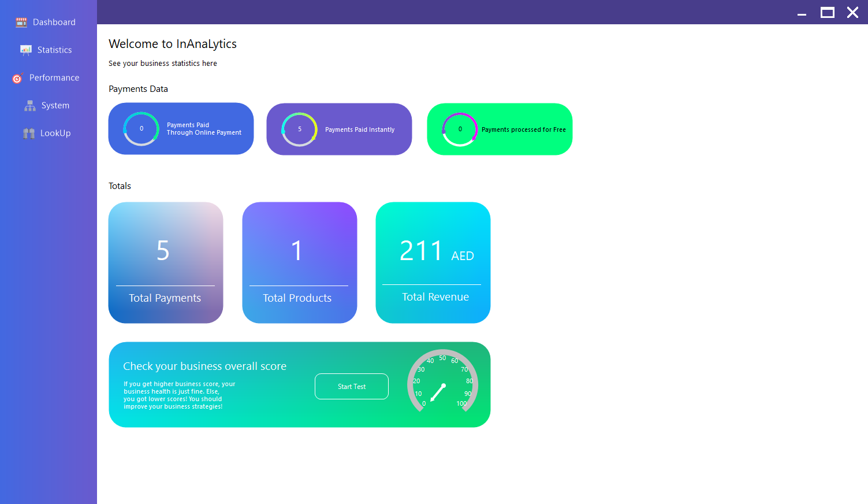
Task: Open the Dashboard menu item
Action: tap(49, 22)
